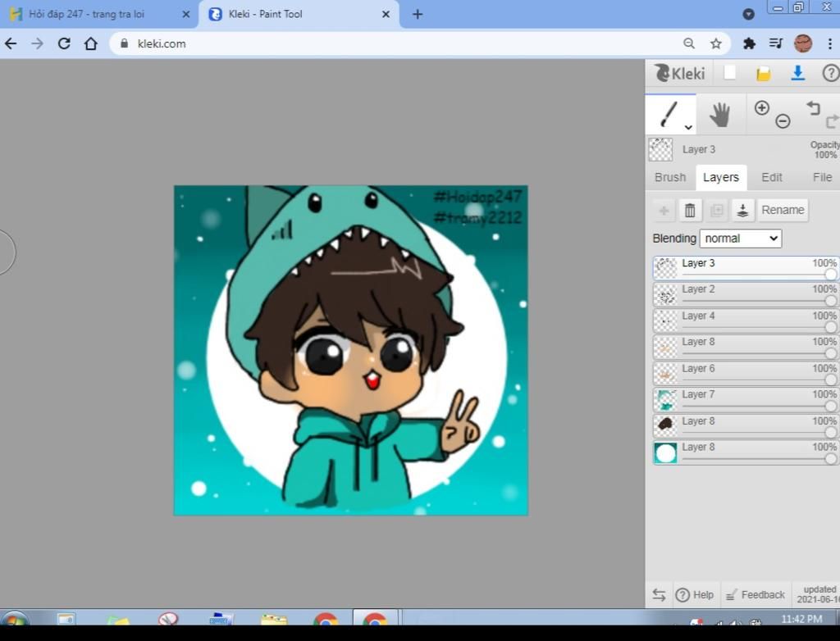Select Layer 8 with brown hair thumbnail
The height and width of the screenshot is (641, 840).
pos(746,425)
